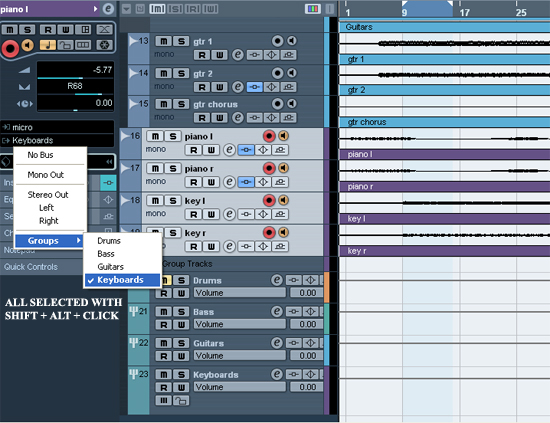Select Drums group in submenu
This screenshot has height=423, width=550.
coord(109,241)
